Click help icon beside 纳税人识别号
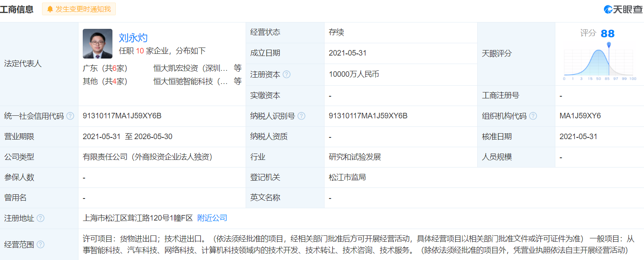This screenshot has width=644, height=260. (302, 116)
